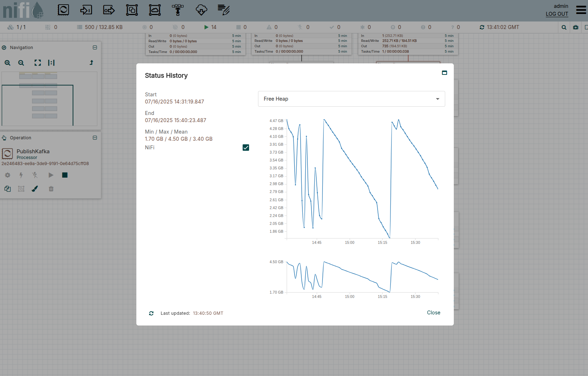The image size is (588, 376).
Task: Click the Processor icon in the toolbar
Action: coord(63,10)
